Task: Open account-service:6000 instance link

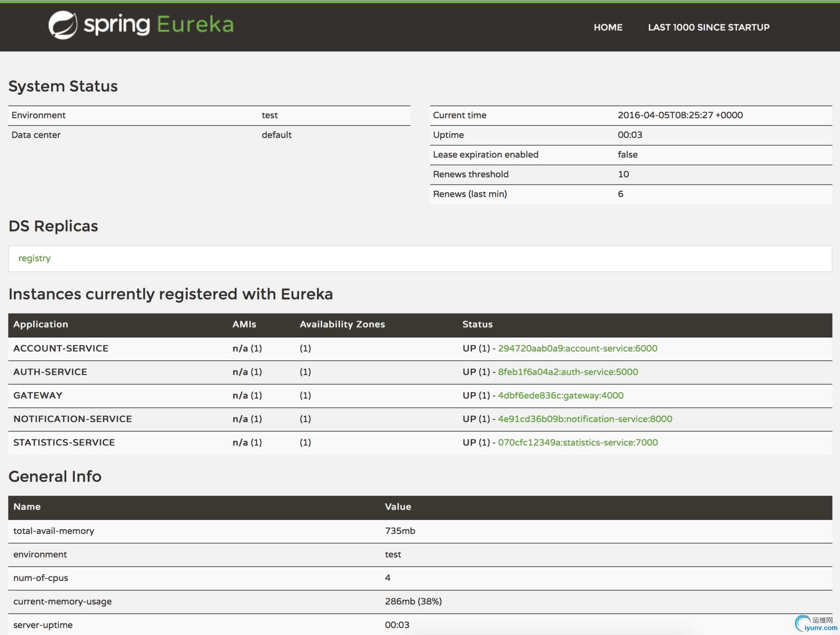Action: (577, 348)
